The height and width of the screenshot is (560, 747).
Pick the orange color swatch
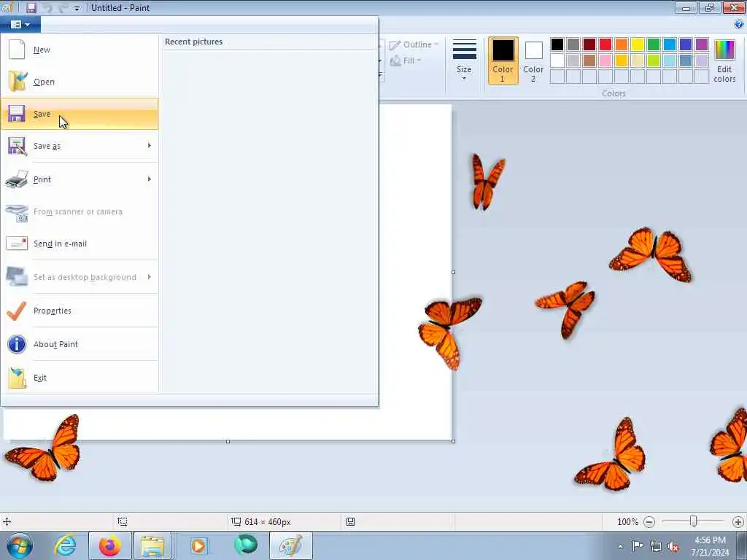[622, 44]
